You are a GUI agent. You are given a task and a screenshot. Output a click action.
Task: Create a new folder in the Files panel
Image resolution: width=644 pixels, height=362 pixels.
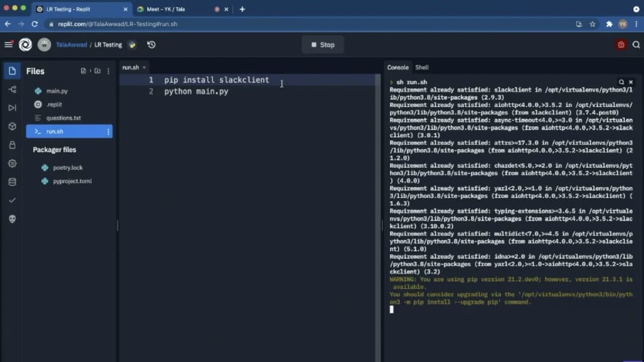pyautogui.click(x=97, y=70)
